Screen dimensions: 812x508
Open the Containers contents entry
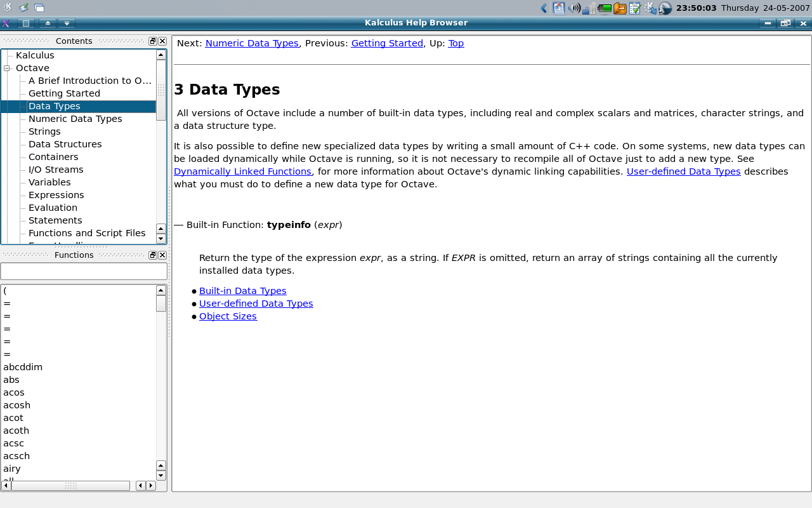53,157
